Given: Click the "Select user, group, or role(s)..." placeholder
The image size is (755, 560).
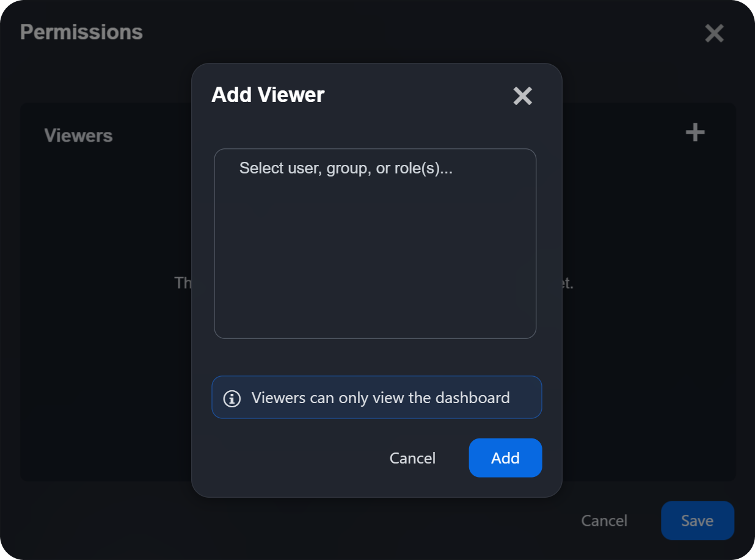Looking at the screenshot, I should [x=346, y=168].
